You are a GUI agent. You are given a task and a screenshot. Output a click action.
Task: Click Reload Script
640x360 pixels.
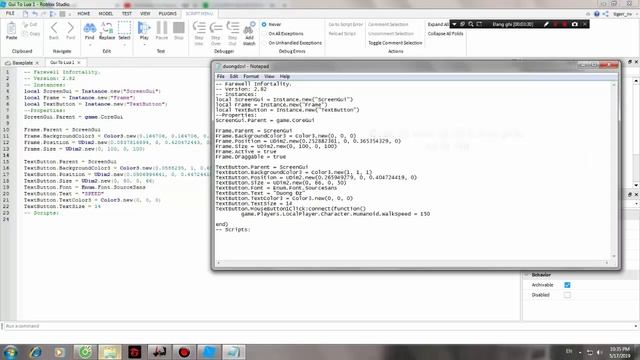pos(342,33)
